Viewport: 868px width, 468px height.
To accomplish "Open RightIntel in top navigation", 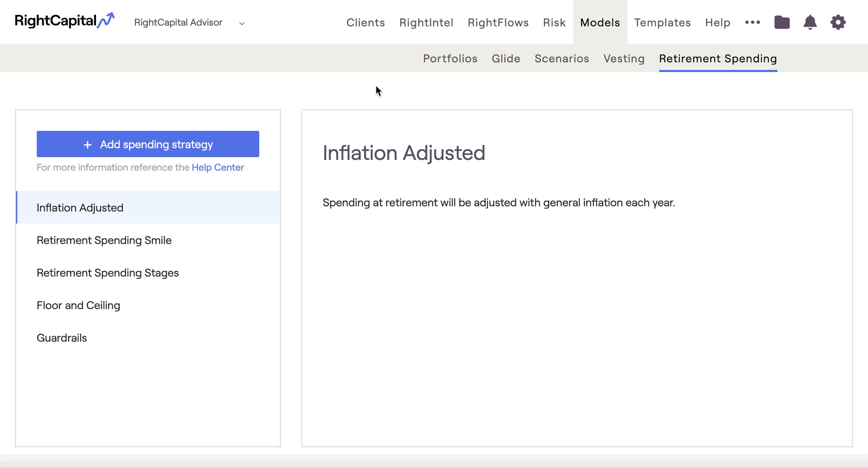I will coord(426,23).
